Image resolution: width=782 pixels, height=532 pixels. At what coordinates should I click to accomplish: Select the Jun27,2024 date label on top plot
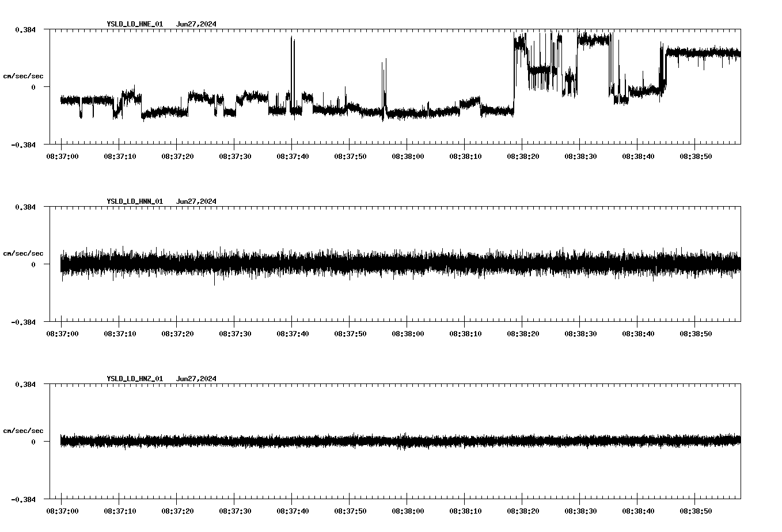point(196,25)
